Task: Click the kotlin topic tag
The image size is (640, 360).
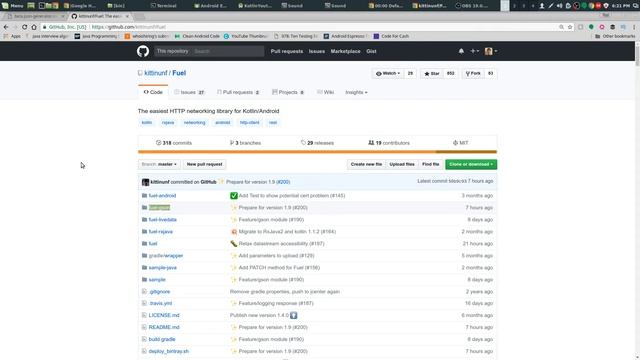Action: click(147, 122)
